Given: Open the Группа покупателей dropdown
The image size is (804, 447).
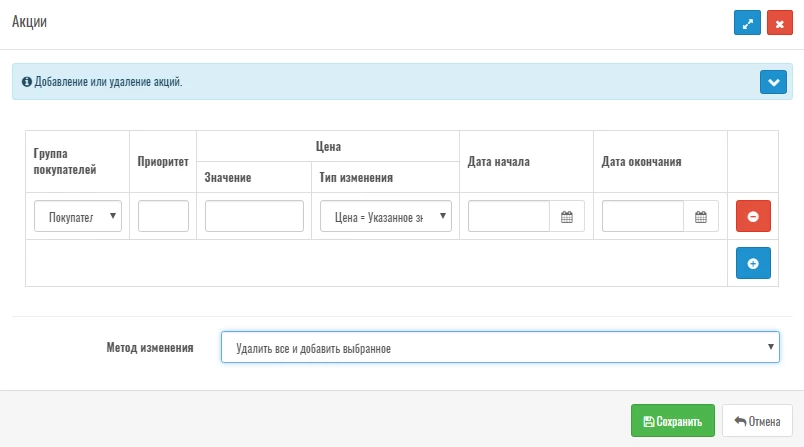Looking at the screenshot, I should (78, 216).
